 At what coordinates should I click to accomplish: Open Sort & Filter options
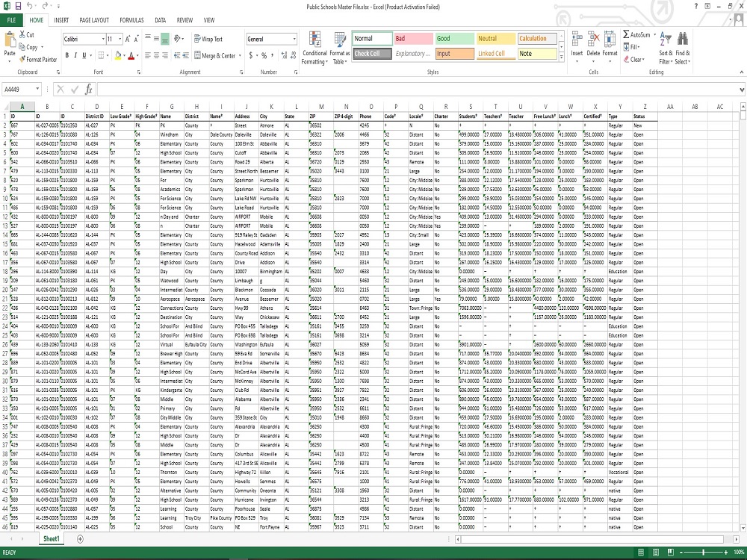point(666,48)
